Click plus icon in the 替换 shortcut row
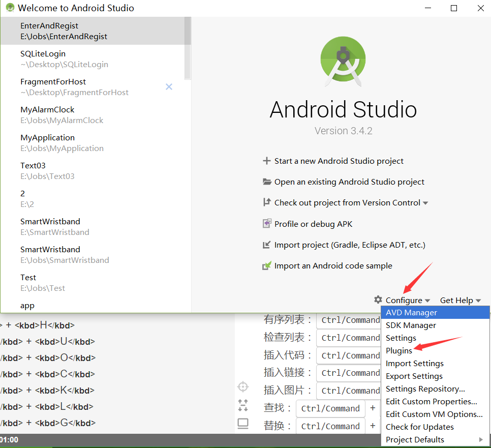491x448 pixels. 373,426
